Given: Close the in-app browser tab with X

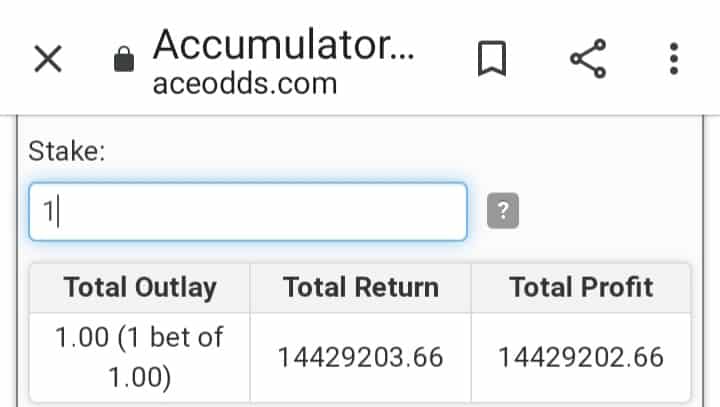Looking at the screenshot, I should click(48, 59).
